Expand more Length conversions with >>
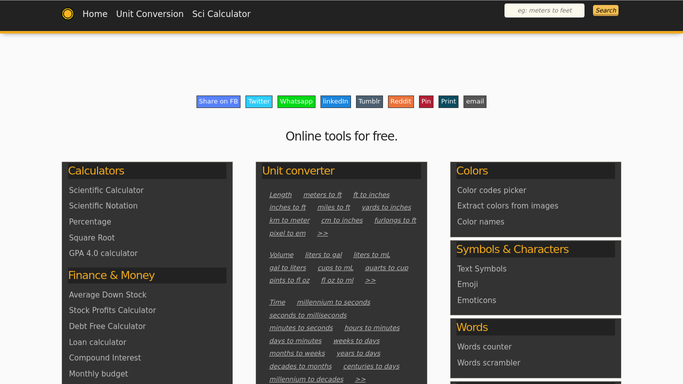Viewport: 683px width, 384px height. [322, 233]
